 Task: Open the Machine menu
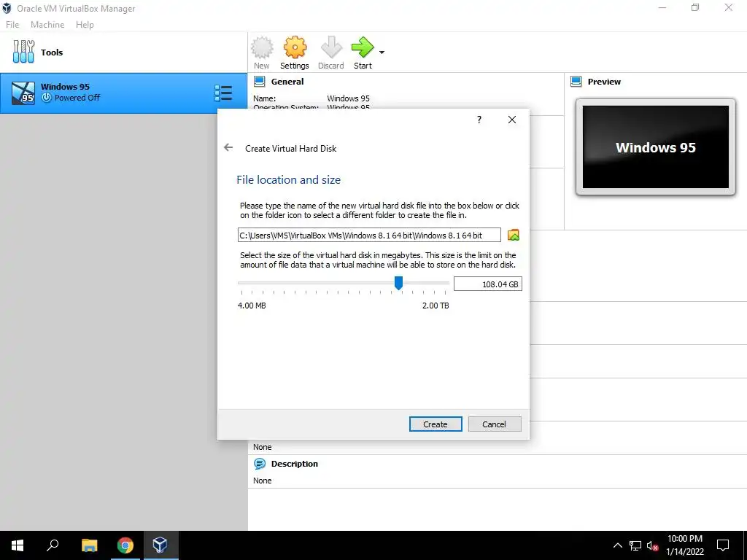(x=47, y=25)
